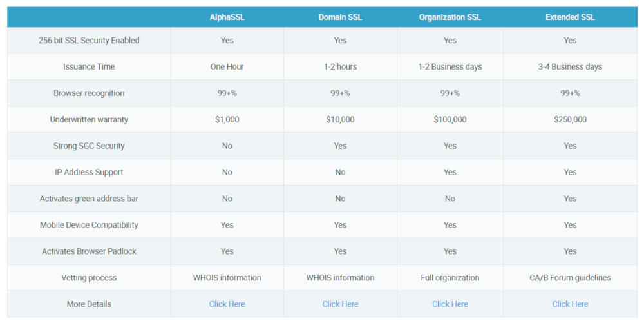Viewport: 644px width, 321px height.
Task: Select the Domain SSL column header
Action: point(340,17)
